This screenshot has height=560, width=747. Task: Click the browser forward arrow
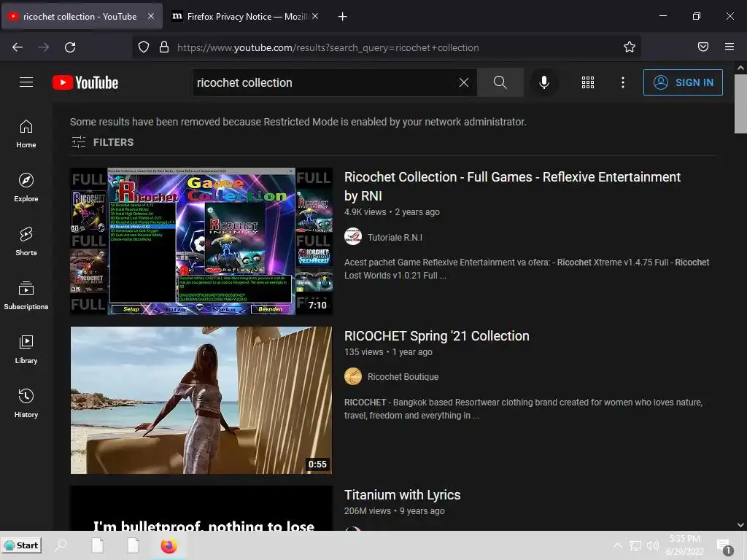tap(44, 47)
